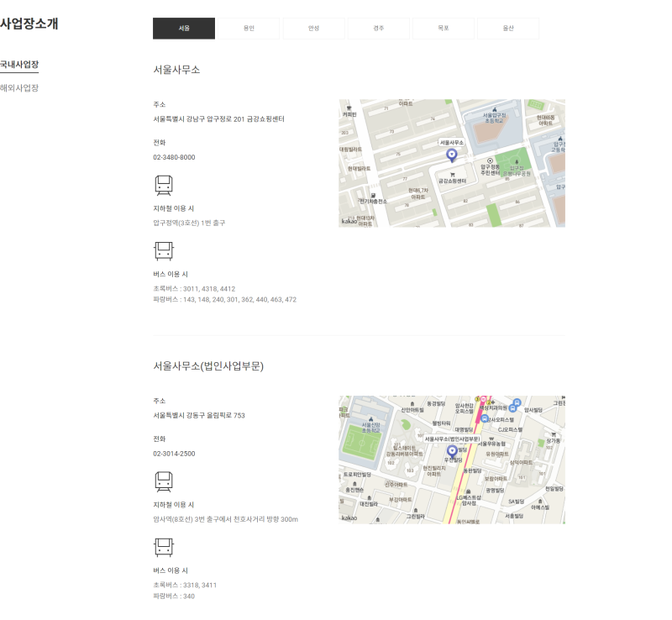
Task: Click the bus icon for 법인사업부문 office
Action: (163, 547)
